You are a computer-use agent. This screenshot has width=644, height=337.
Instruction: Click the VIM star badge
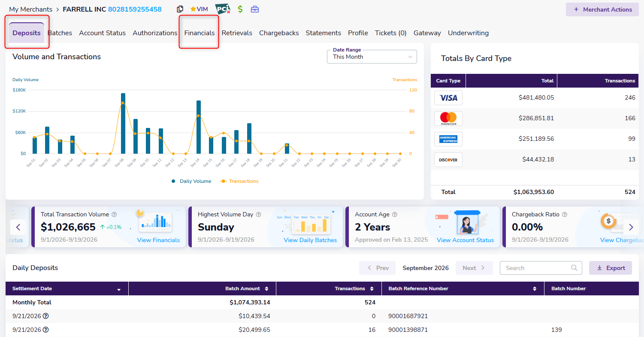(199, 9)
